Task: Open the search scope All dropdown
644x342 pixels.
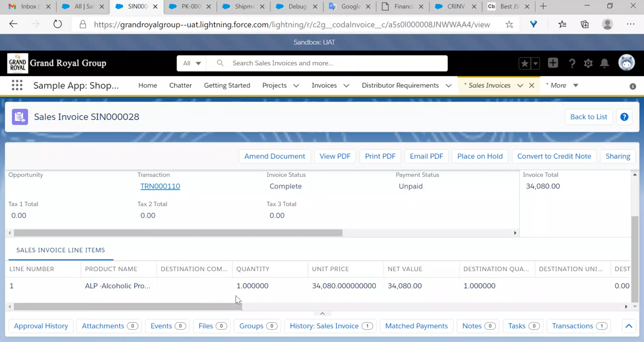Action: [192, 63]
